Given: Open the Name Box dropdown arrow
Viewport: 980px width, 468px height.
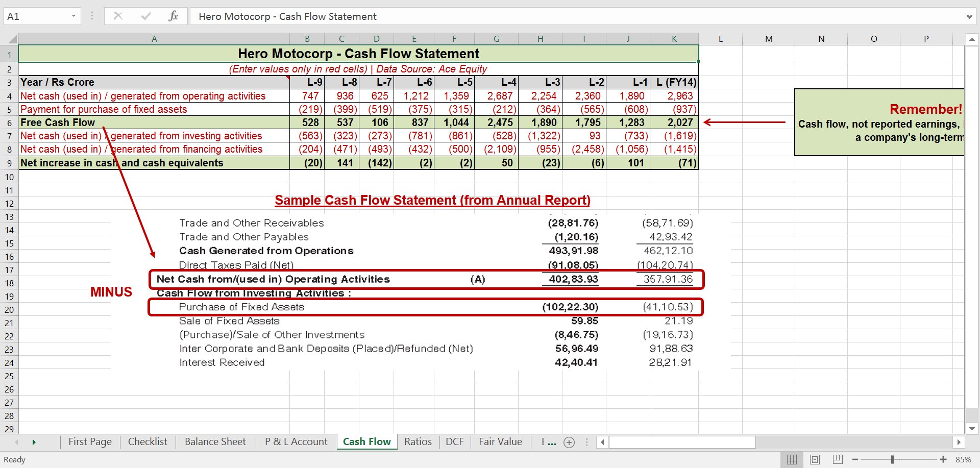Looking at the screenshot, I should tap(73, 16).
